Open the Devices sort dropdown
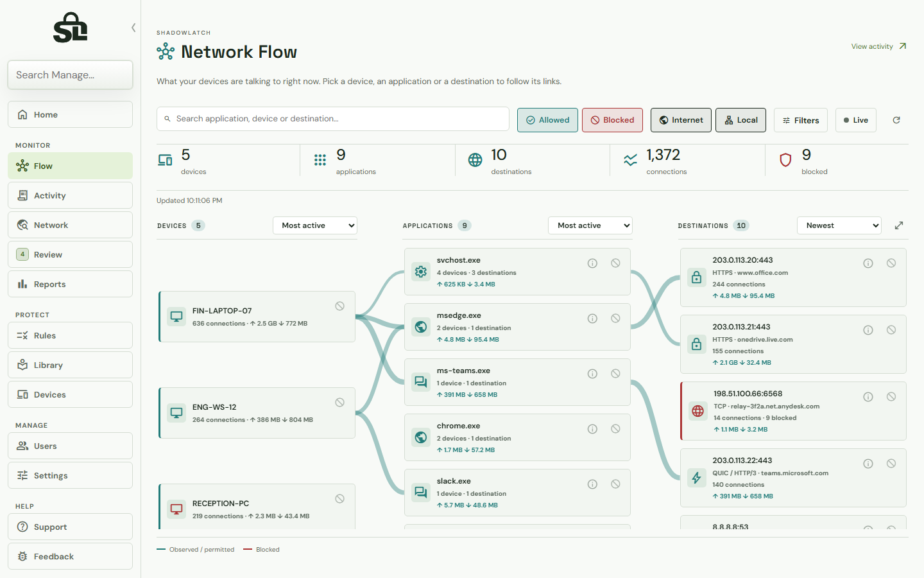This screenshot has width=924, height=578. tap(315, 225)
